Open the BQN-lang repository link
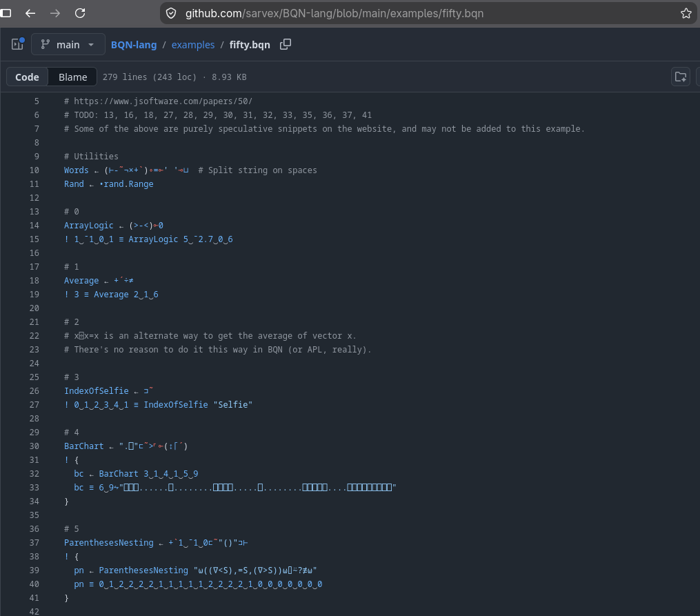The height and width of the screenshot is (616, 700). click(x=134, y=45)
